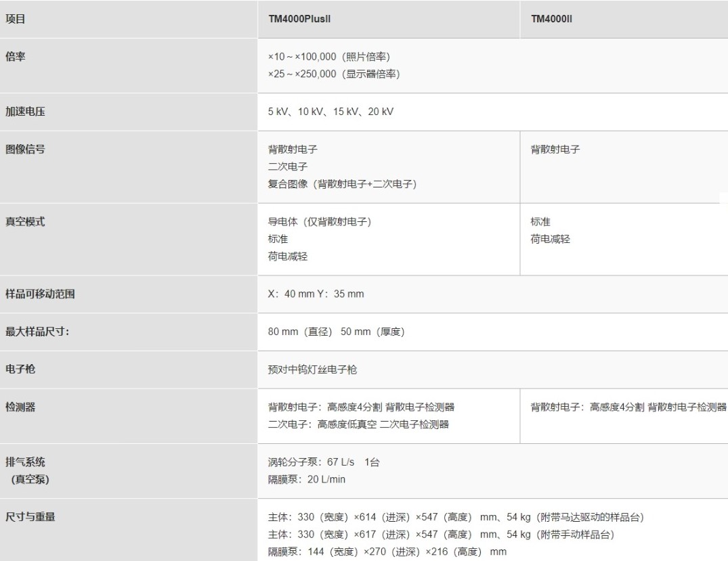Click 标准 in TM4000PlusII 真空模式 cell
Screen dimensions: 728x561
(x=278, y=239)
